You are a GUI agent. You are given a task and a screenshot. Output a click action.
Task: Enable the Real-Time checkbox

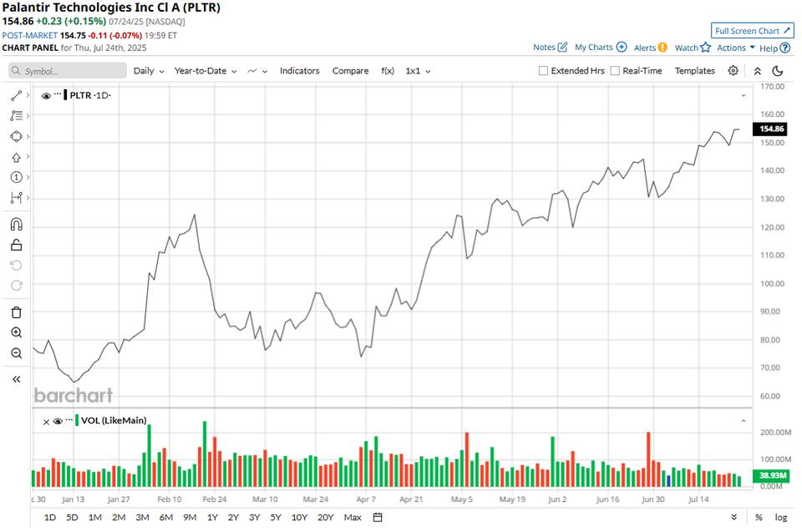615,71
